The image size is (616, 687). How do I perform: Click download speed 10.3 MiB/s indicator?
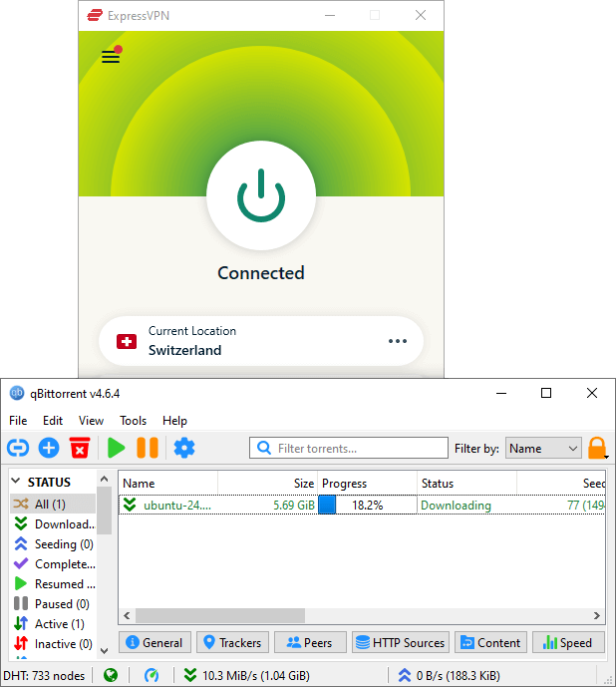click(247, 675)
